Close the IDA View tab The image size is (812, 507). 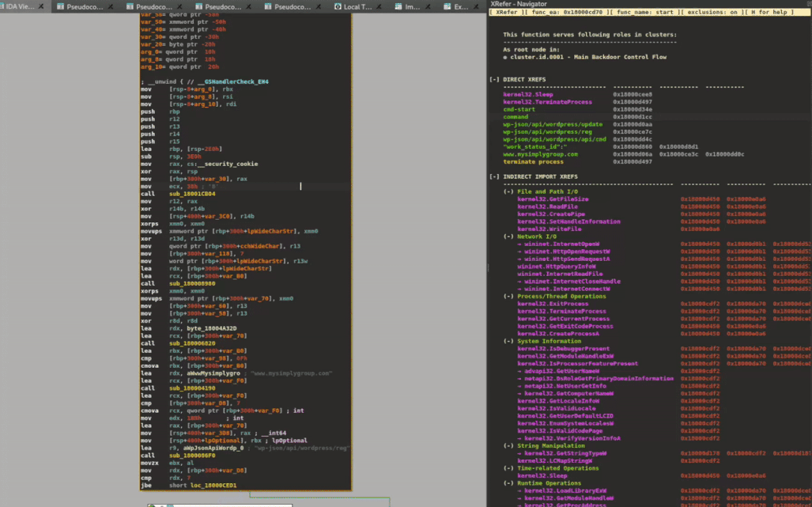tap(41, 7)
